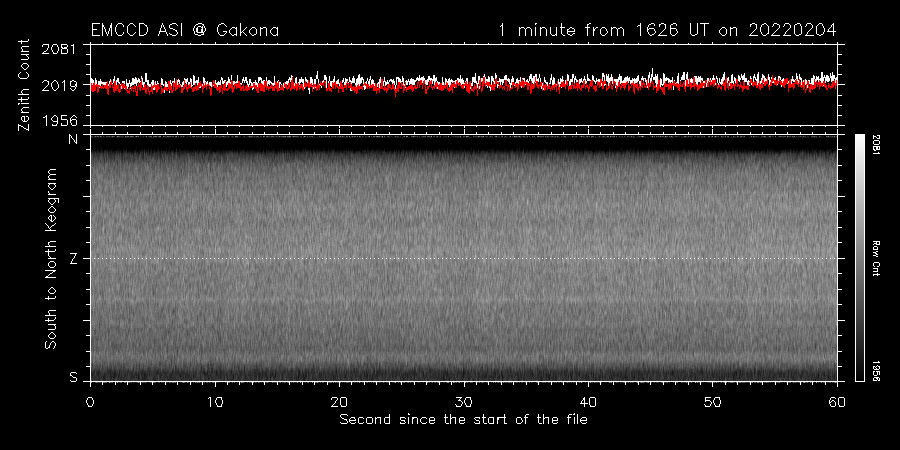Click 'Second since the start of the file'

coord(463,420)
